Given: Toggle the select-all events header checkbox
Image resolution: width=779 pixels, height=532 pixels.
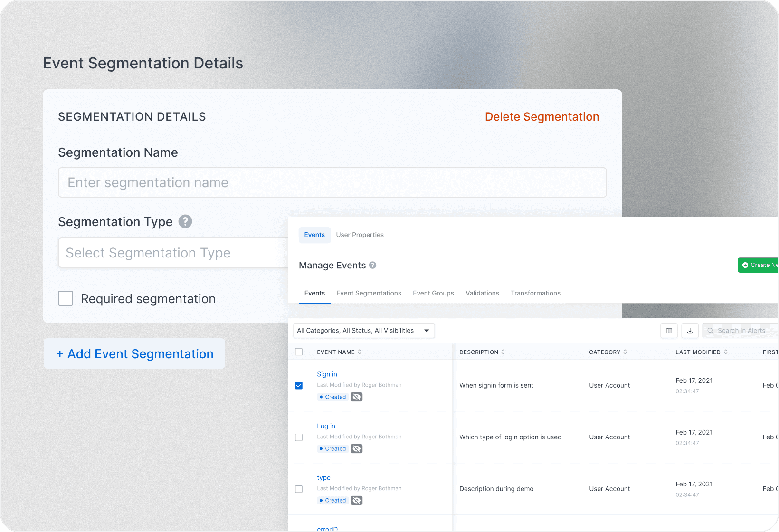Looking at the screenshot, I should click(x=299, y=352).
